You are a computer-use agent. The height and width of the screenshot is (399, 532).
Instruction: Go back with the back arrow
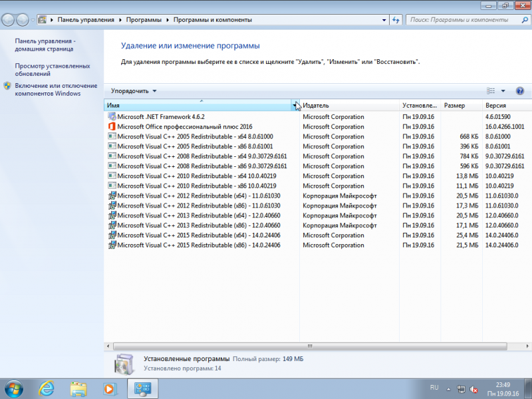tap(8, 20)
